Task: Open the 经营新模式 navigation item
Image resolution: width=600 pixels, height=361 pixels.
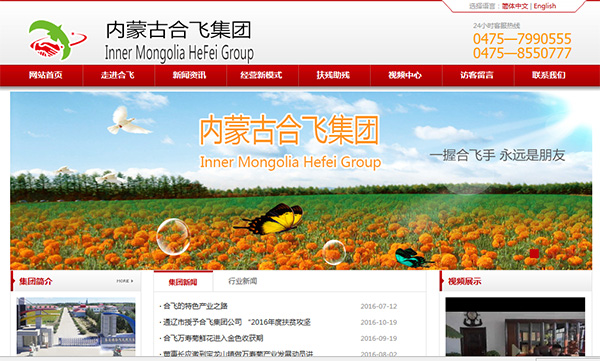Action: [261, 75]
